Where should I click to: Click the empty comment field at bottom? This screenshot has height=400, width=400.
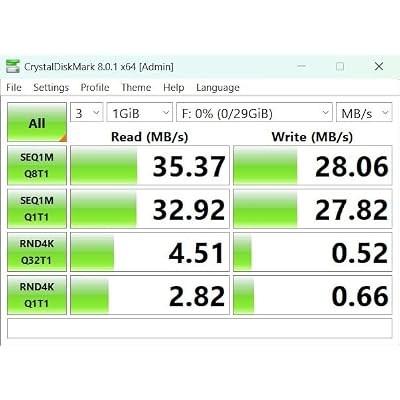click(x=200, y=328)
